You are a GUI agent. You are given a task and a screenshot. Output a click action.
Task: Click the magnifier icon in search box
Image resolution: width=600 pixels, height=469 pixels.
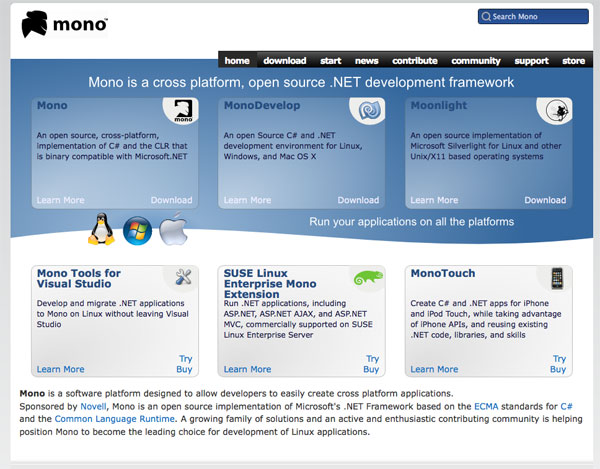click(486, 16)
